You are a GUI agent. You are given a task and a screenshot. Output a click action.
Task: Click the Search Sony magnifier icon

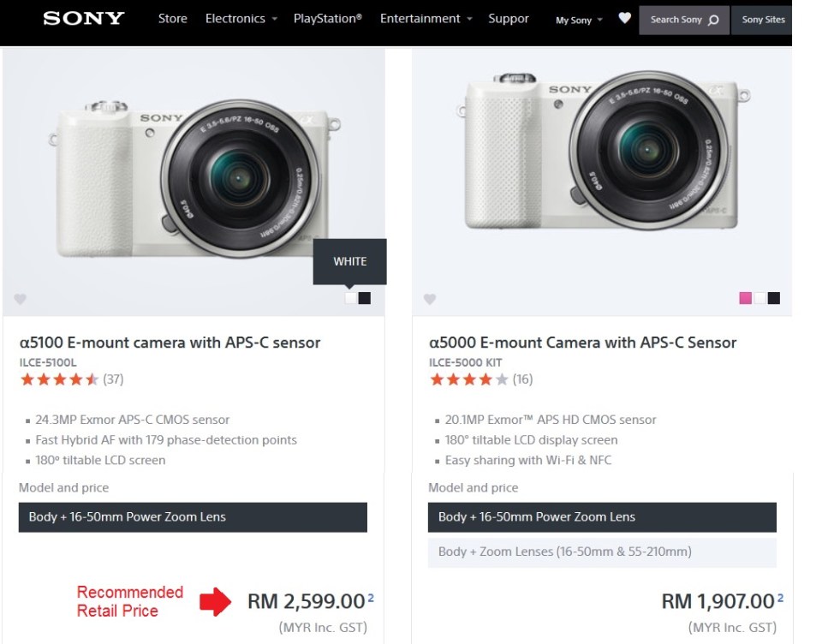pyautogui.click(x=713, y=20)
